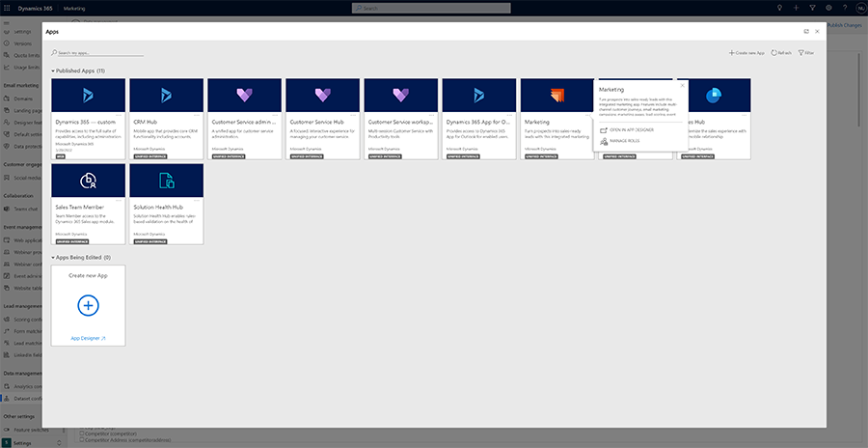868x448 pixels.
Task: Open more options on Customer Service Hub tile
Action: [353, 115]
